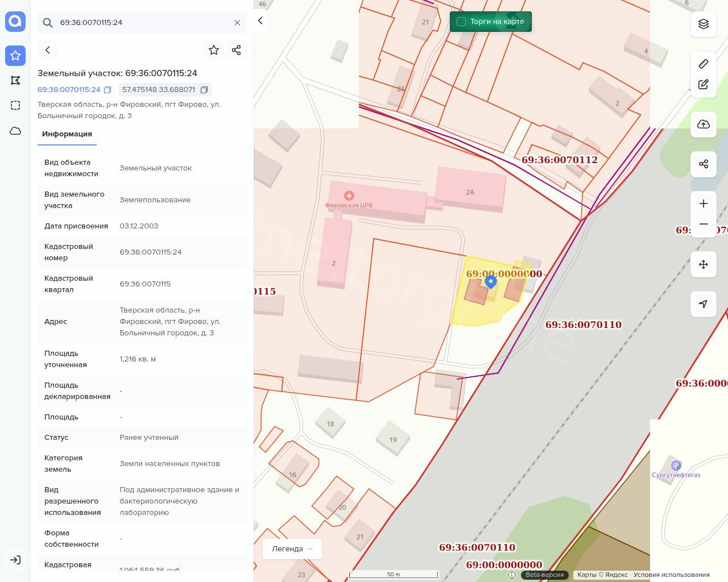Zoom in the map with plus
The height and width of the screenshot is (582, 728).
[x=704, y=203]
